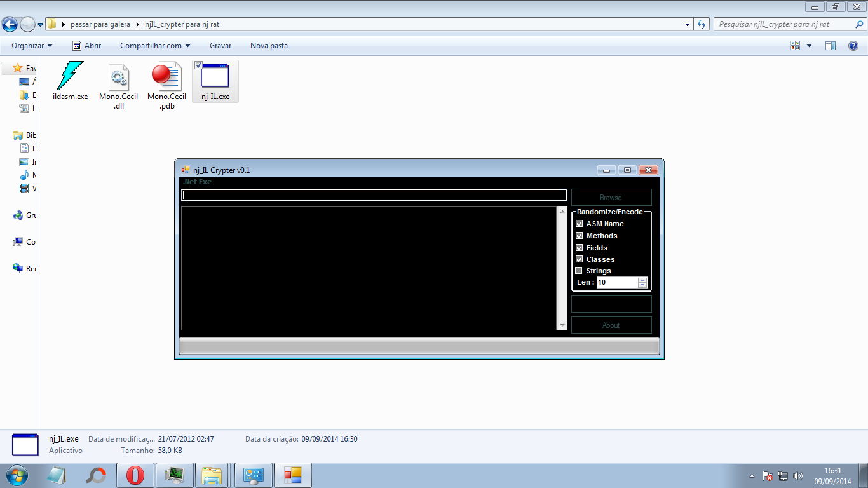The height and width of the screenshot is (488, 868).
Task: Show hidden tray icons arrow
Action: pos(752,476)
